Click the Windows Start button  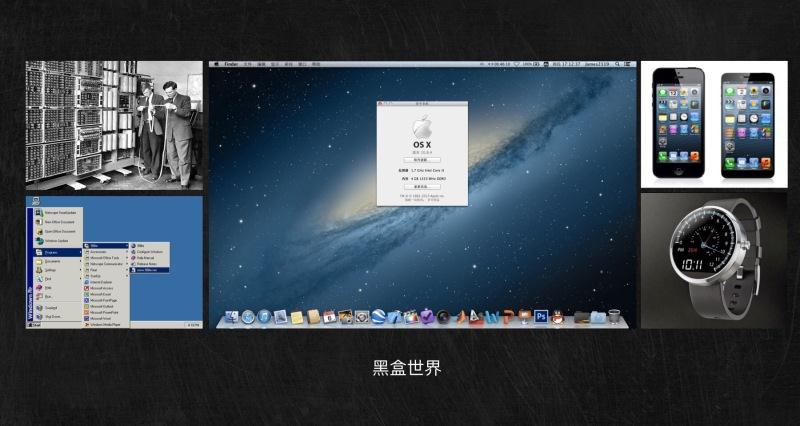[35, 325]
